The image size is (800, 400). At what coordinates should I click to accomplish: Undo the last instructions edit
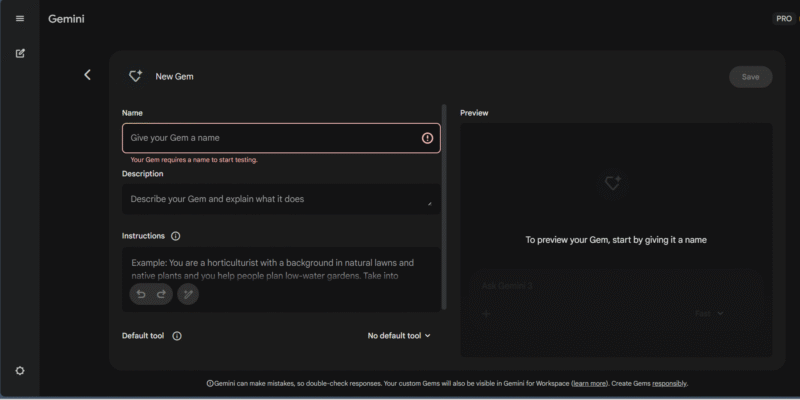pyautogui.click(x=141, y=294)
